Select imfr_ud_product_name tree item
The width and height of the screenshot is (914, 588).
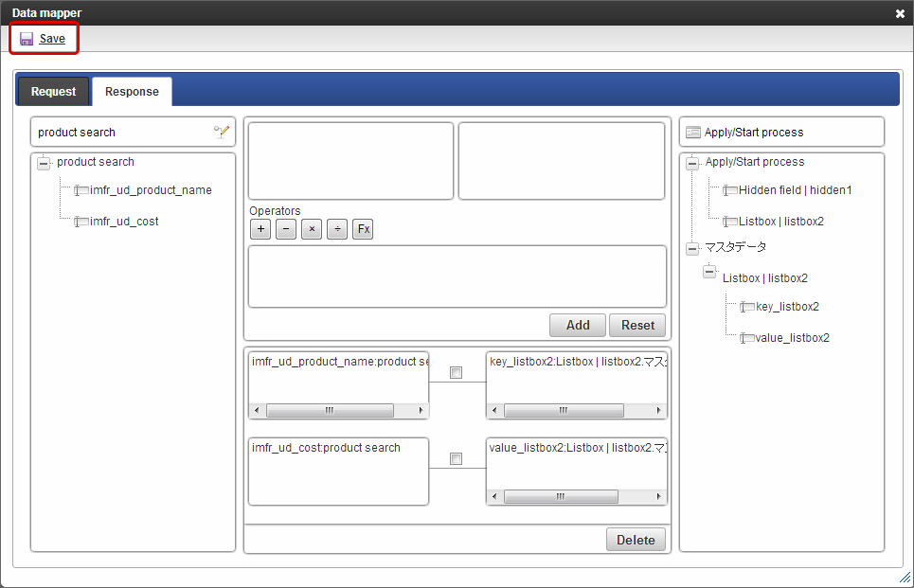point(151,190)
